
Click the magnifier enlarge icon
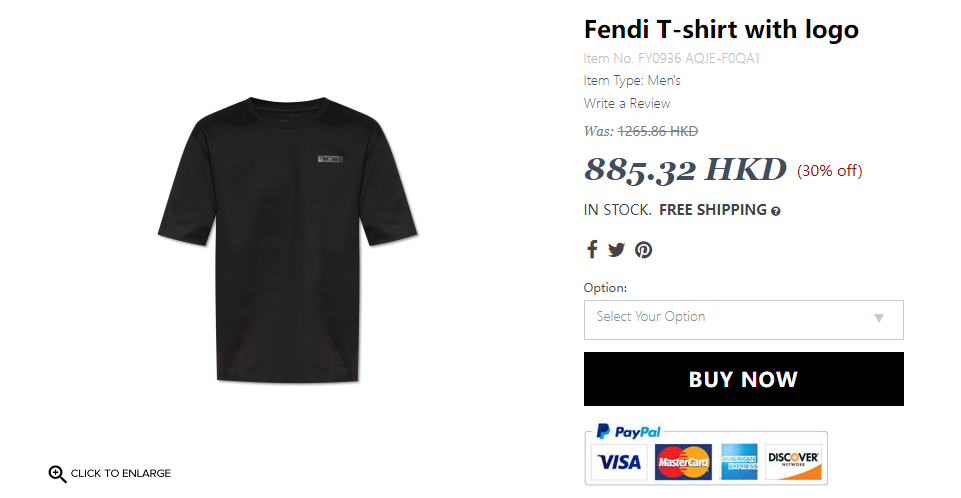pos(58,474)
